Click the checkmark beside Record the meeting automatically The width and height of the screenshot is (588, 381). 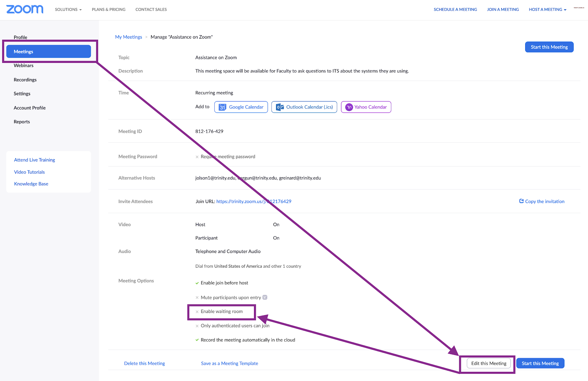pyautogui.click(x=197, y=340)
